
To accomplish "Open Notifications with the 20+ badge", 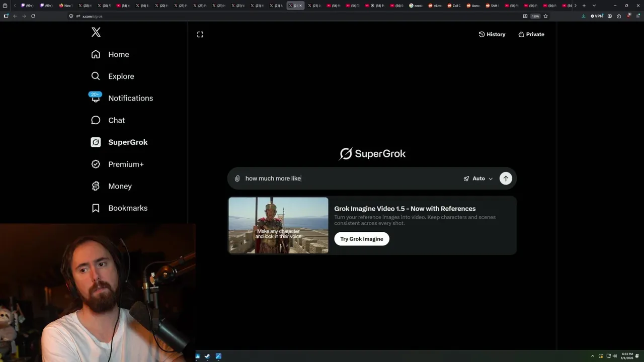I will (x=121, y=98).
